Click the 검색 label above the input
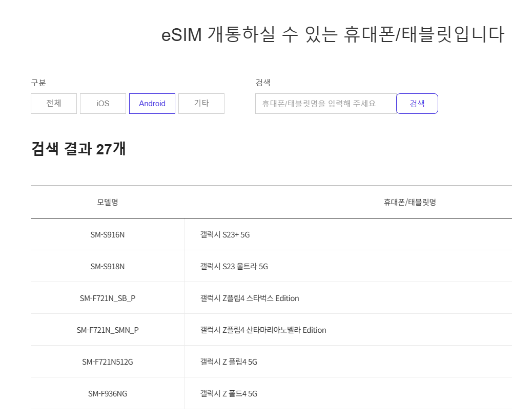Screen dimensions: 512x420 click(263, 83)
